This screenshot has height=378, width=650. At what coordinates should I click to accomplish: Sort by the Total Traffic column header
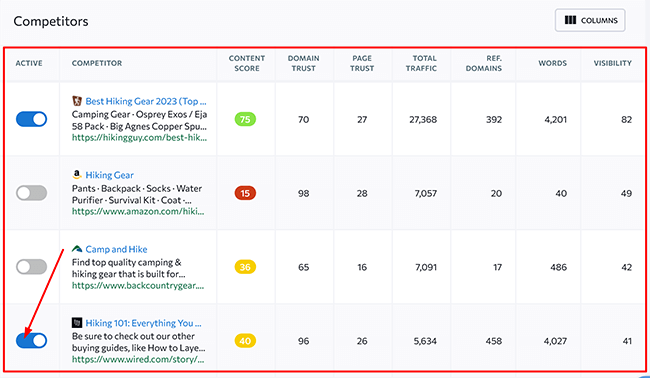click(x=421, y=63)
